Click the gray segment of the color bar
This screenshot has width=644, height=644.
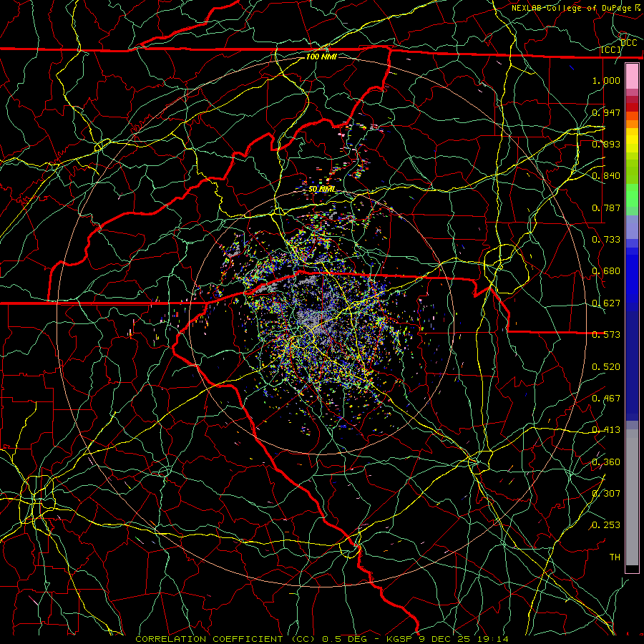click(x=632, y=497)
